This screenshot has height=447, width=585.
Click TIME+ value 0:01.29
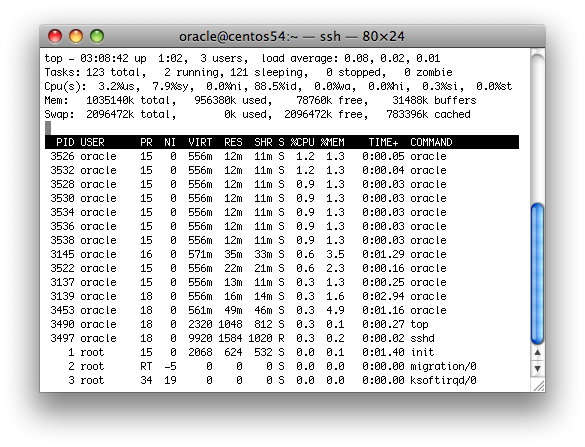pos(383,254)
